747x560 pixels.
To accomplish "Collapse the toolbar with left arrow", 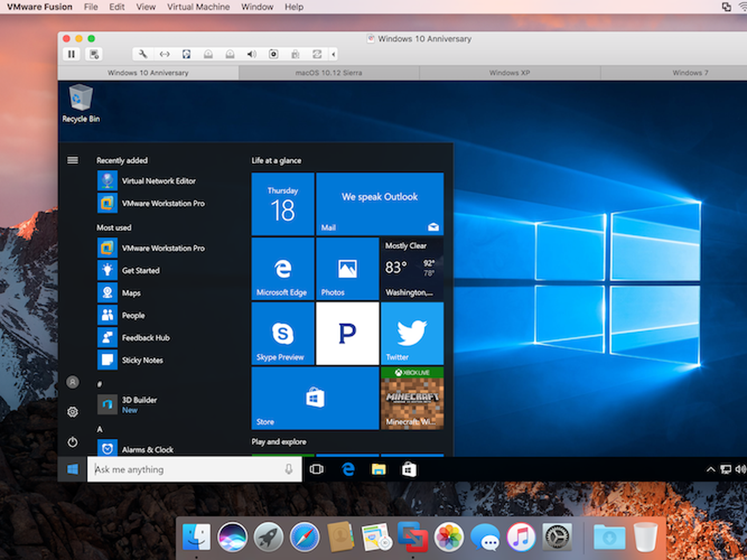I will [x=333, y=54].
